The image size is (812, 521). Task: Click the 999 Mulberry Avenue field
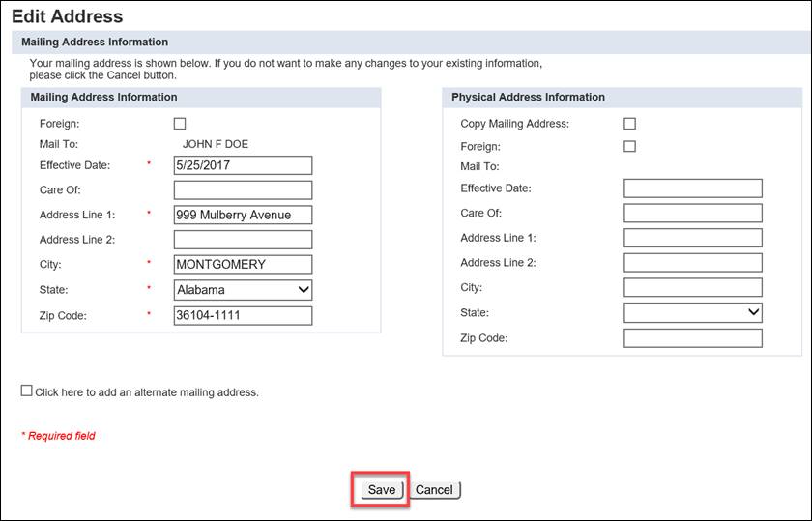pyautogui.click(x=243, y=215)
